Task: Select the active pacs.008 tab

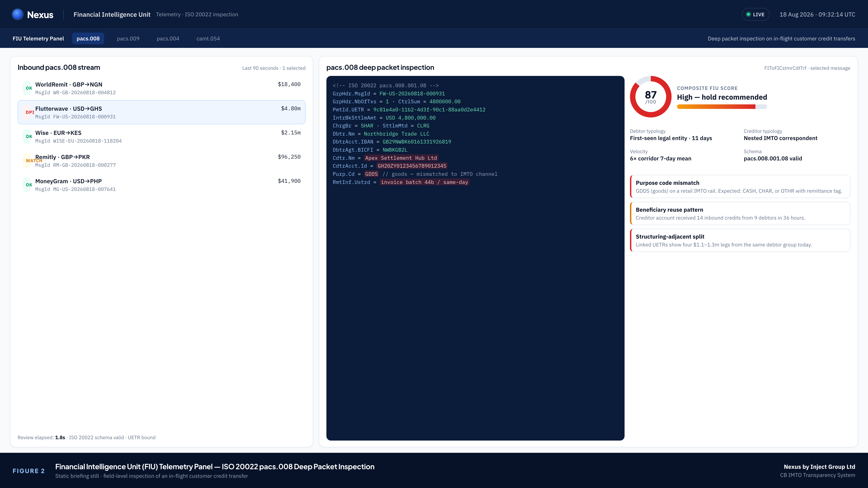Action: click(x=88, y=38)
